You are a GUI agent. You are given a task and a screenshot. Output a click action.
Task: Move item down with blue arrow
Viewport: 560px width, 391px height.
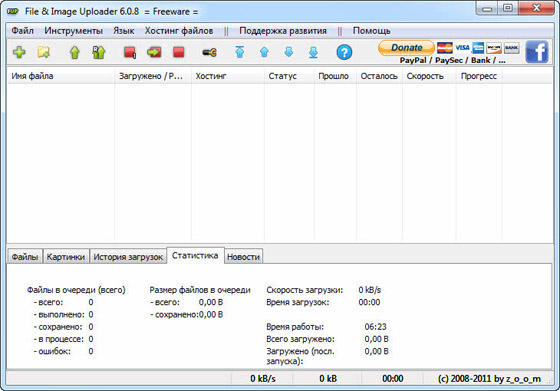pos(289,52)
